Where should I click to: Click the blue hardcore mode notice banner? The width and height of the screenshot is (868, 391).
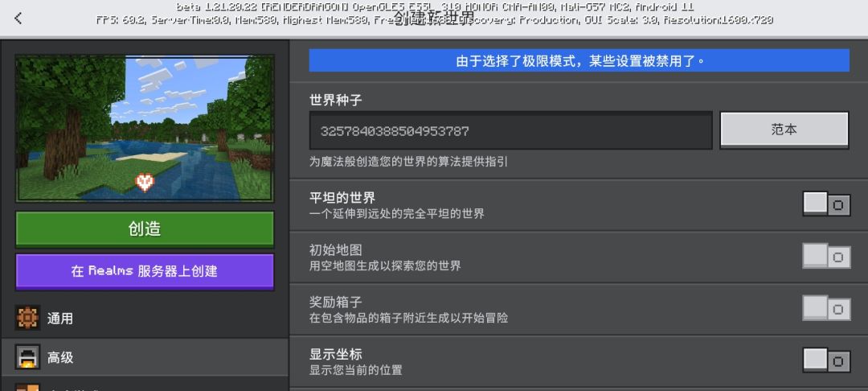tap(579, 60)
